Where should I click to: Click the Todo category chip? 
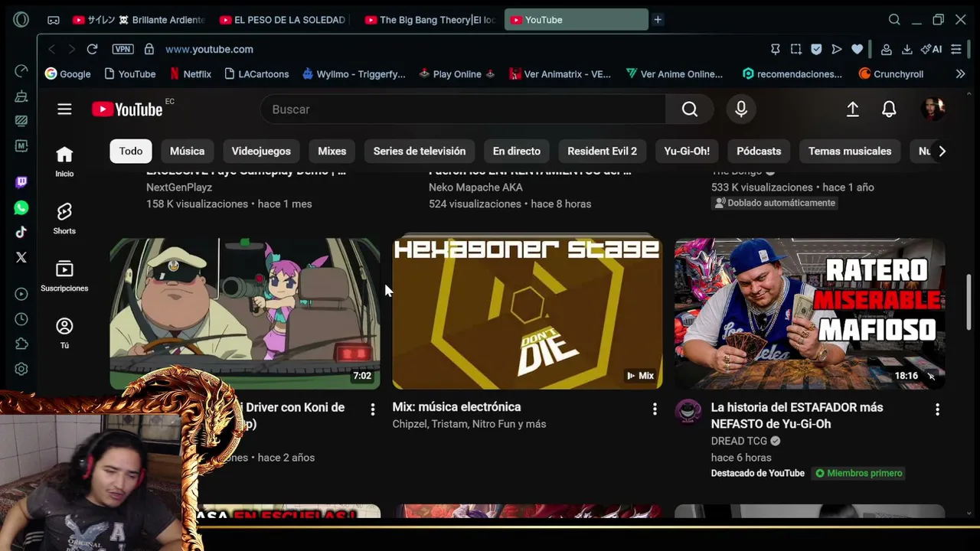(x=131, y=152)
